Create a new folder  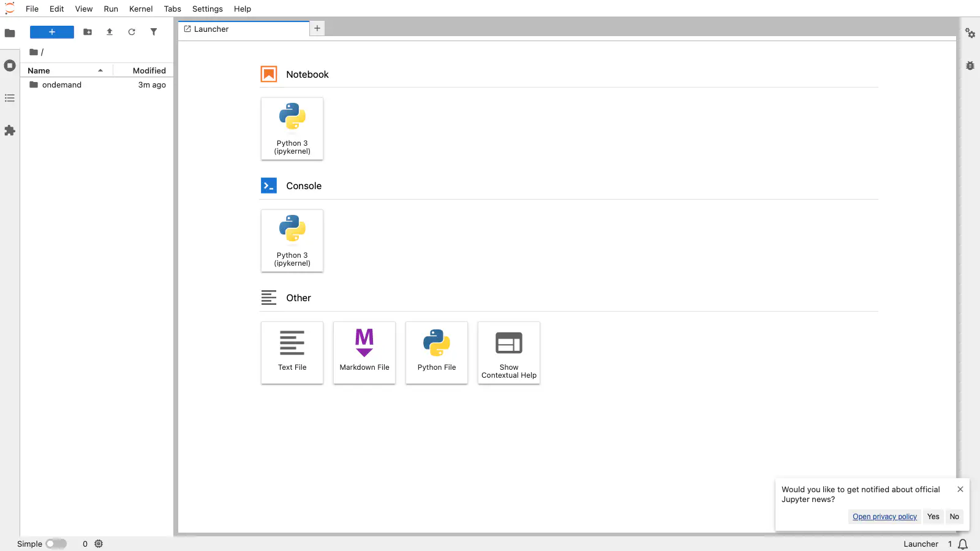coord(88,32)
